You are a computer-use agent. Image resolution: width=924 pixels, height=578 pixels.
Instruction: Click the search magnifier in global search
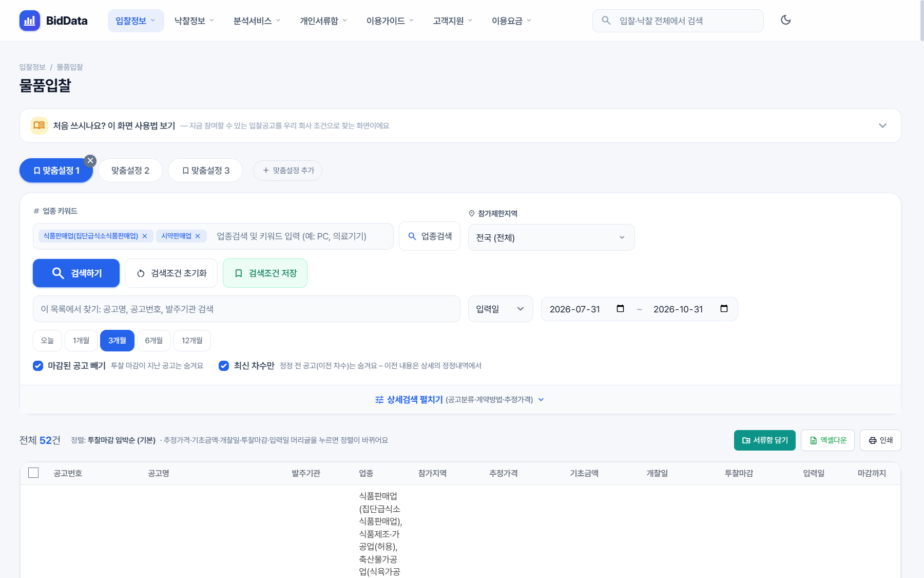606,21
